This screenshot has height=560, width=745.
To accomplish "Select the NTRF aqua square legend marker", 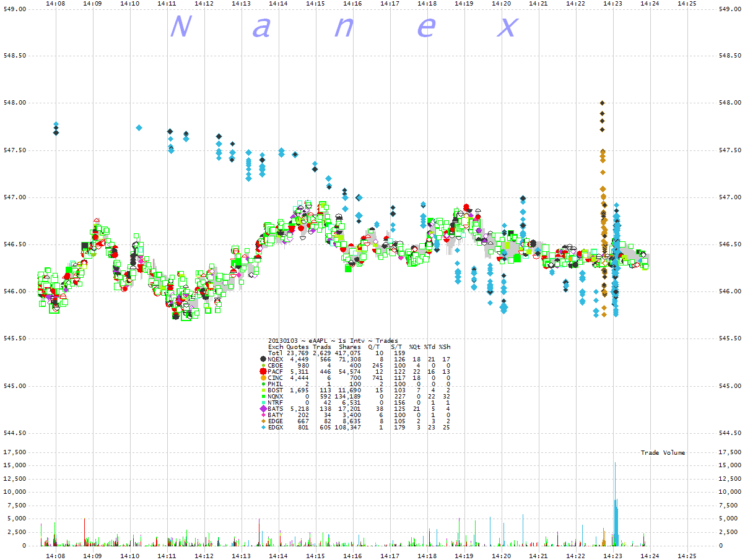I will coord(264,402).
